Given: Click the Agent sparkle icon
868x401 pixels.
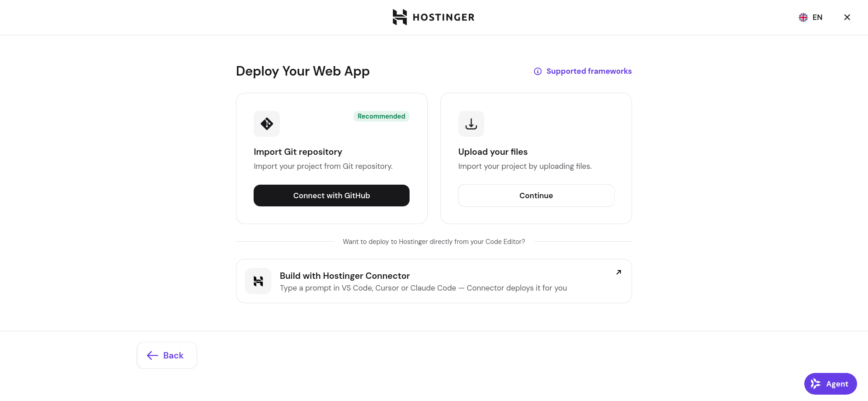Looking at the screenshot, I should (816, 384).
